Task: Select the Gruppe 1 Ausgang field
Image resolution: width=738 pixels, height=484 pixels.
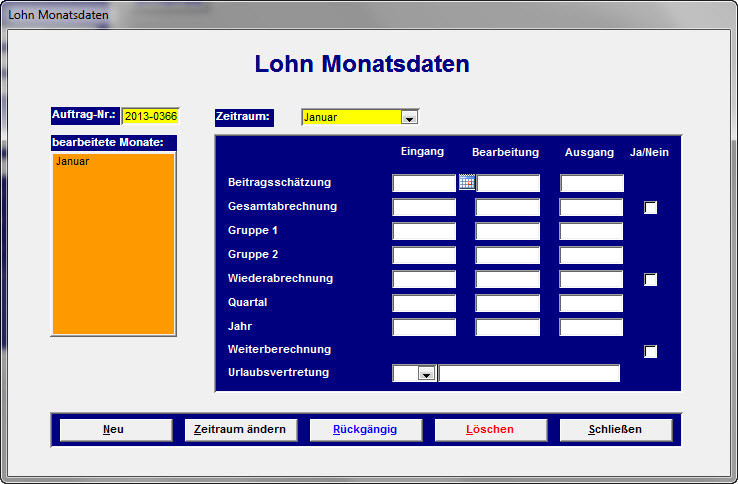Action: 591,231
